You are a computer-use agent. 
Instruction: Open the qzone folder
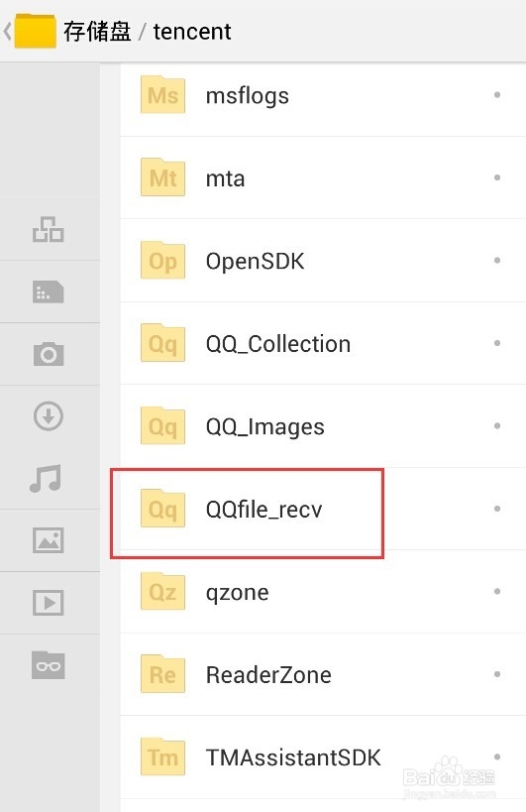pyautogui.click(x=323, y=591)
